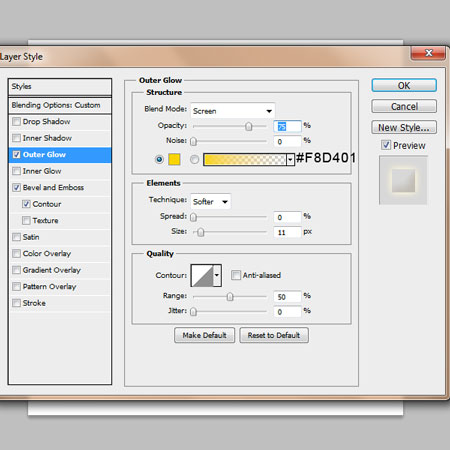Enable the Drop Shadow checkbox
Image resolution: width=450 pixels, height=450 pixels.
(x=16, y=121)
